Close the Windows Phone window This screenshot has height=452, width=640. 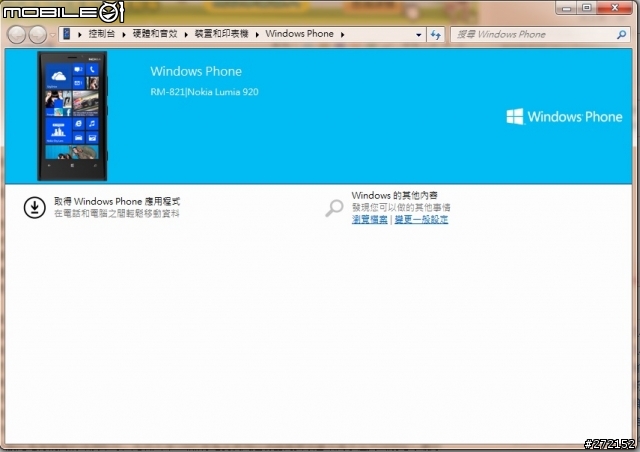[615, 8]
